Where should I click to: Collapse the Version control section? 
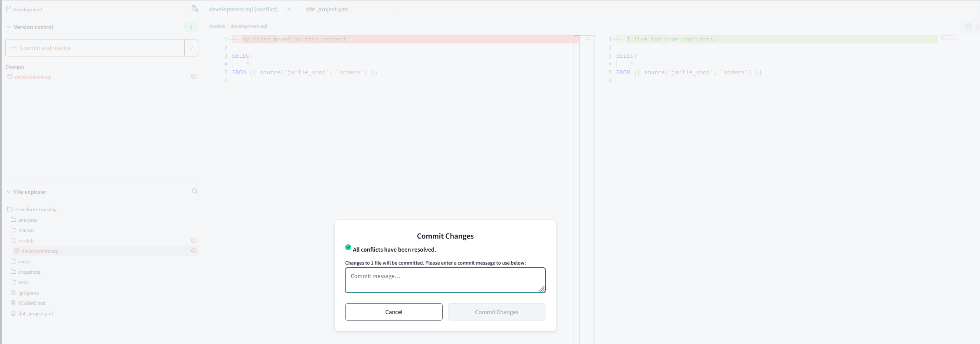[x=9, y=27]
